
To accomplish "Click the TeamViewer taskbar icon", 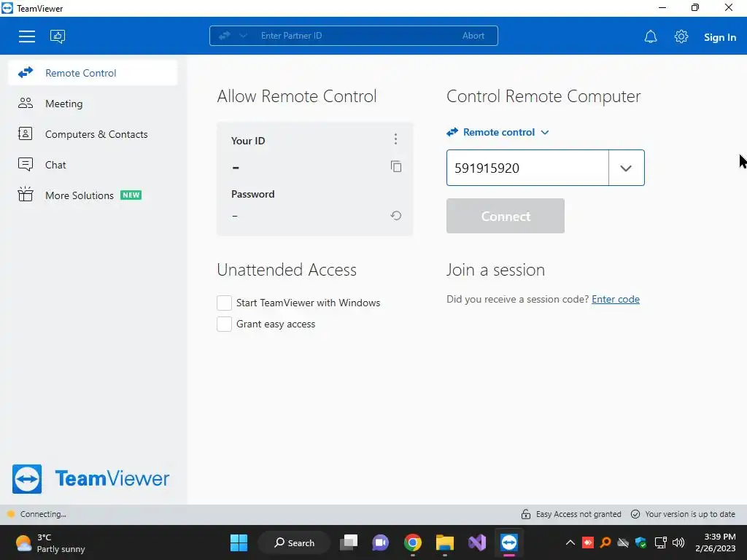I will click(508, 542).
